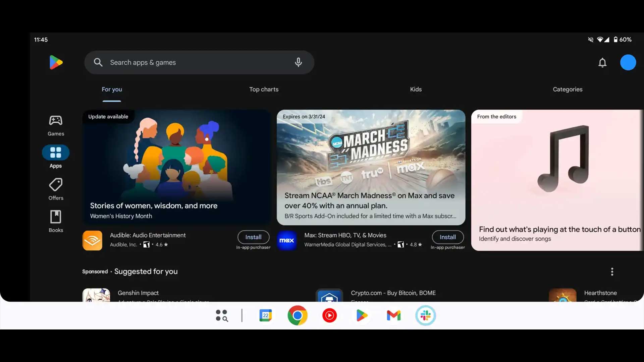Install Audible: Audio Entertainment

point(253,237)
